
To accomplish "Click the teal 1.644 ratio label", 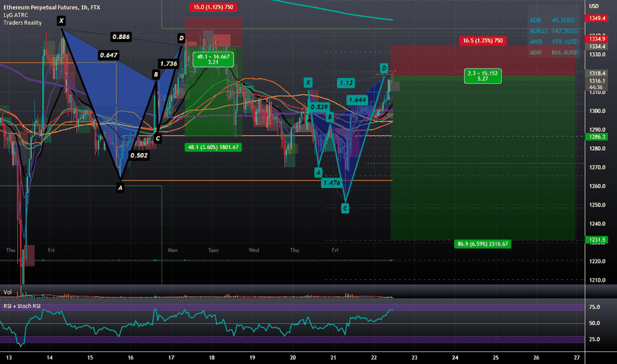I will 357,100.
